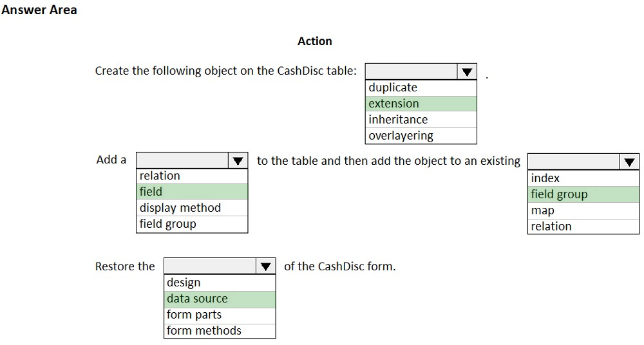Viewport: 644px width, 345px height.
Task: Open the 'add to an existing' dropdown arrow
Action: [629, 162]
